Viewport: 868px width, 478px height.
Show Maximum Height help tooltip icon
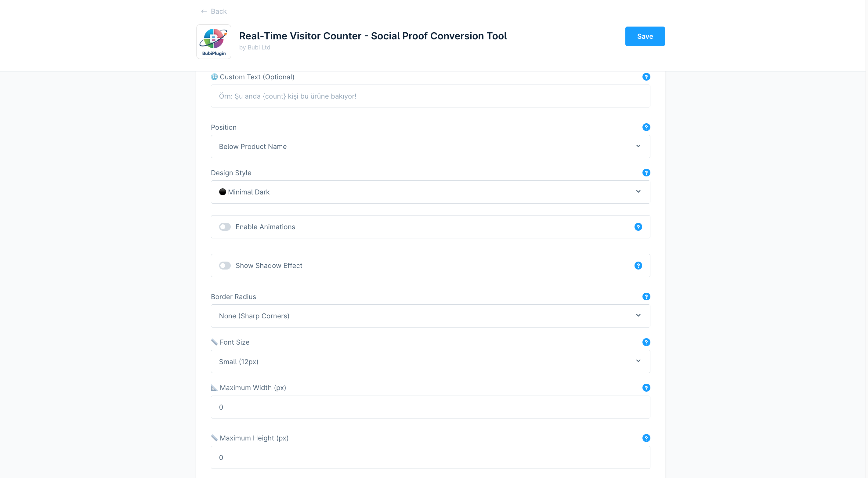coord(646,438)
